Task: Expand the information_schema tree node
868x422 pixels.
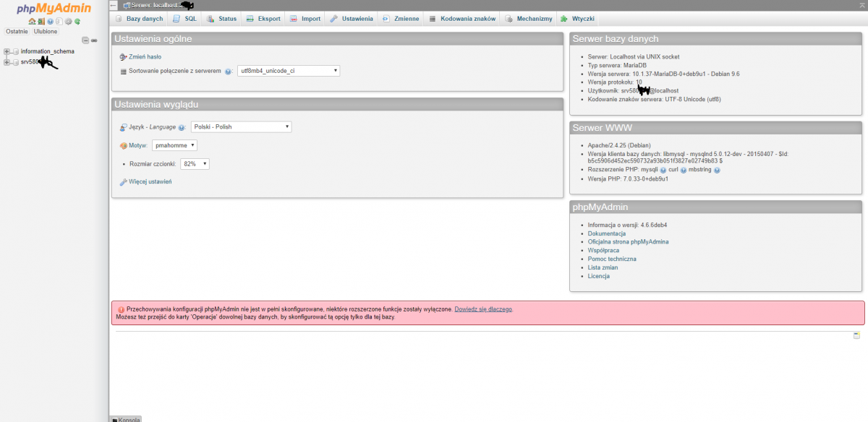Action: click(7, 51)
